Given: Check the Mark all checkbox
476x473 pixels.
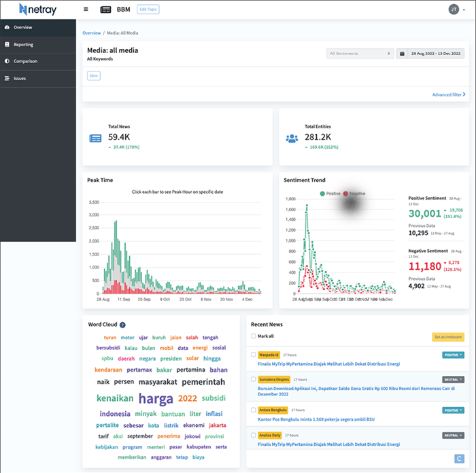Looking at the screenshot, I should 253,336.
